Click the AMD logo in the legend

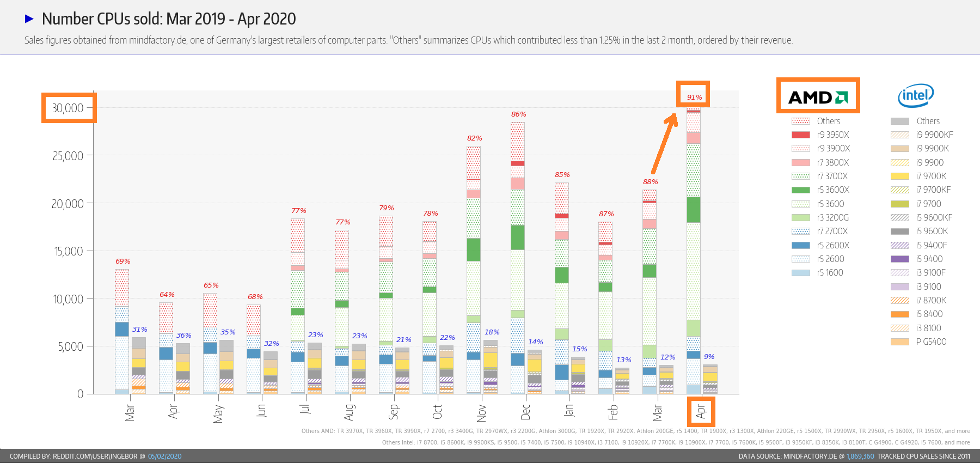[x=818, y=97]
